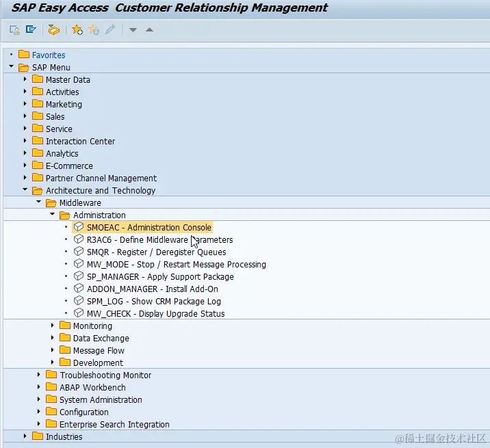490x448 pixels.
Task: Expand the Sales node arrow
Action: pos(25,116)
